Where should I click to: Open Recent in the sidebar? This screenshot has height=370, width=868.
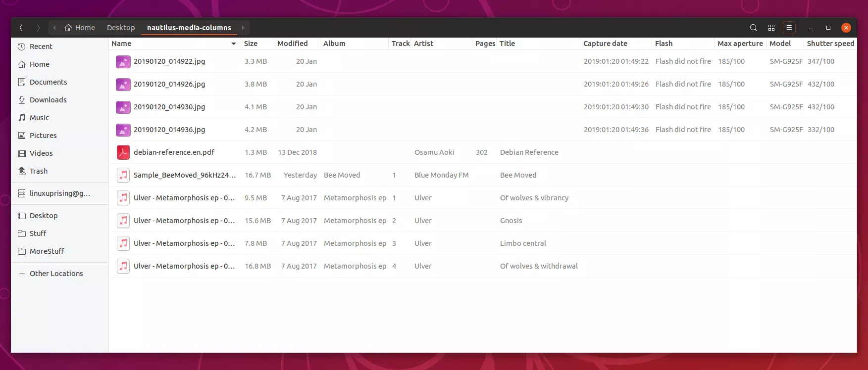click(x=59, y=46)
